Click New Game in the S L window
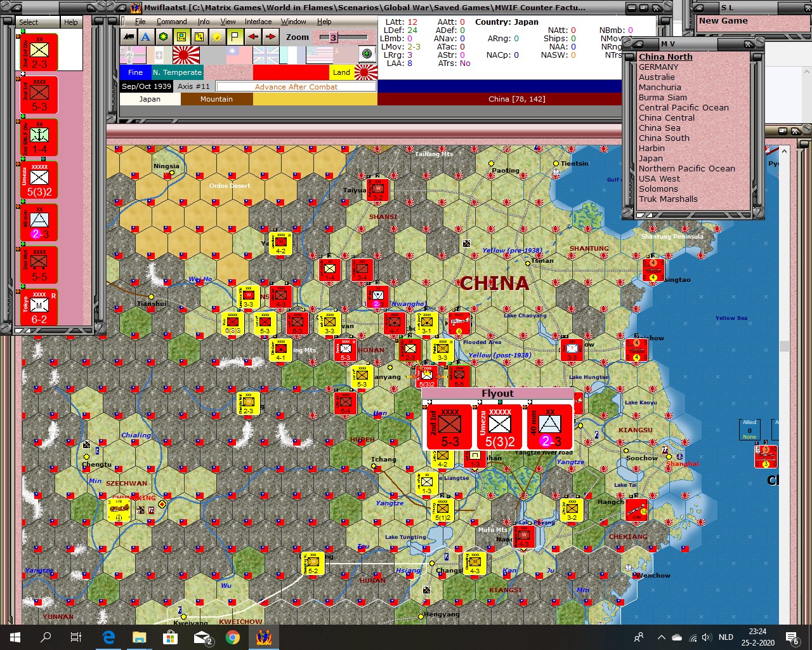The height and width of the screenshot is (650, 812). (723, 21)
